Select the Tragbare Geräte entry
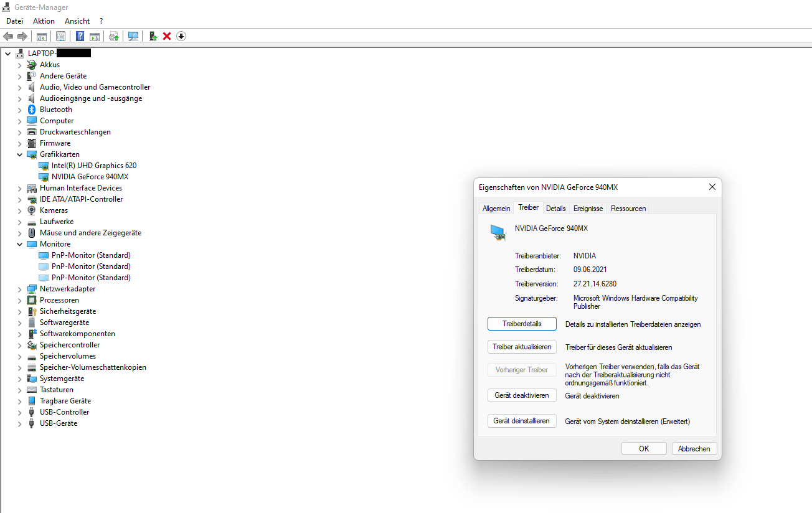The height and width of the screenshot is (513, 812). (65, 401)
